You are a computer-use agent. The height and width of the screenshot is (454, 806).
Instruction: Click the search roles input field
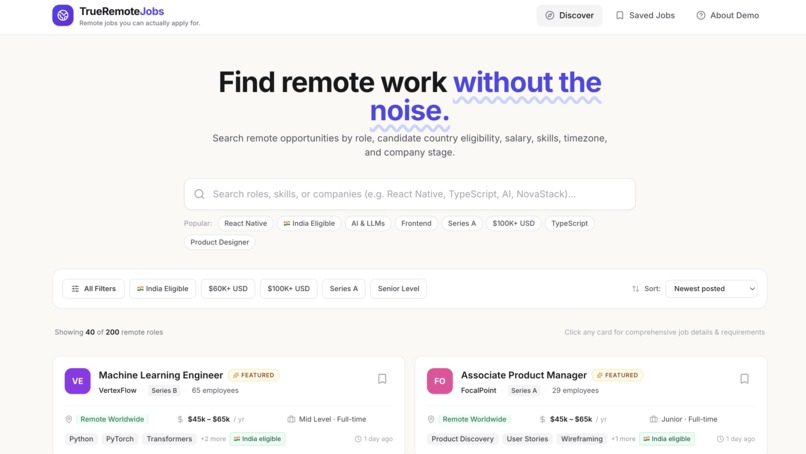tap(410, 194)
